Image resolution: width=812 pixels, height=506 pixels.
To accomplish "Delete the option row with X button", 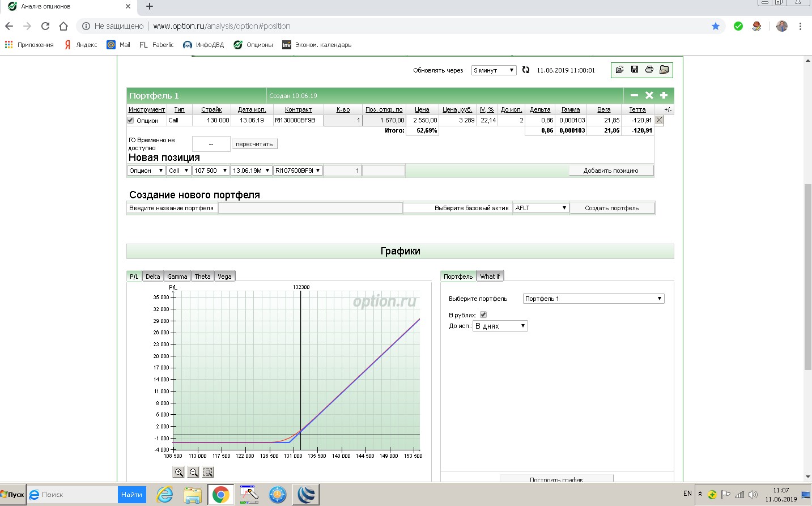I will click(x=659, y=120).
